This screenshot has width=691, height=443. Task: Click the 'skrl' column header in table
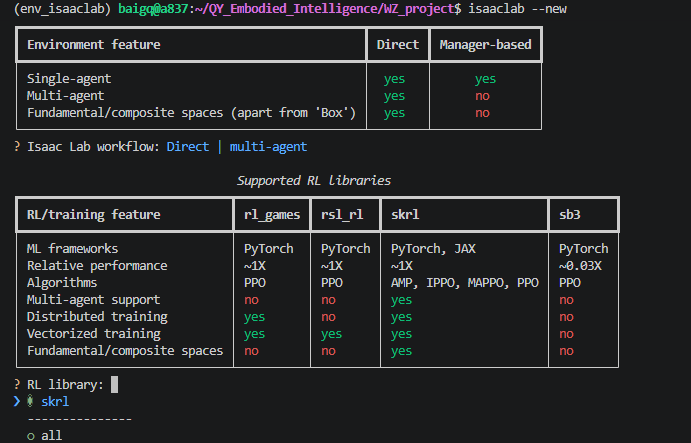(x=405, y=215)
